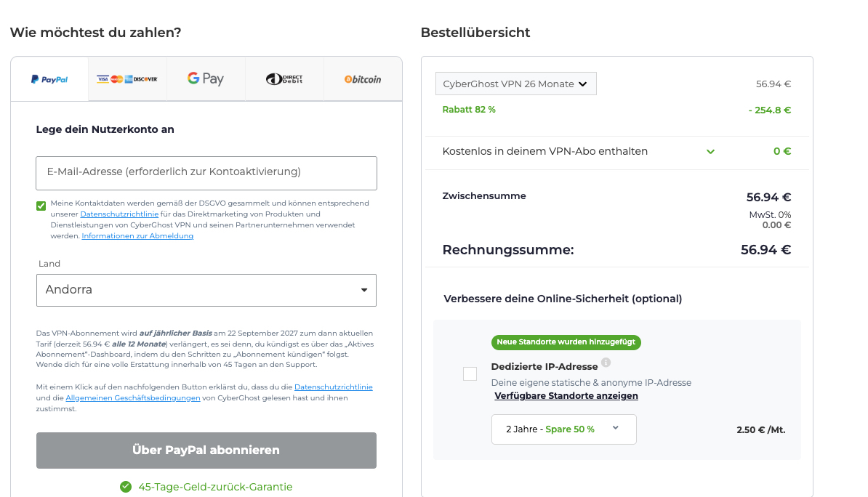Screen dimensions: 868x497
Task: Open the Land country dropdown
Action: [x=206, y=290]
